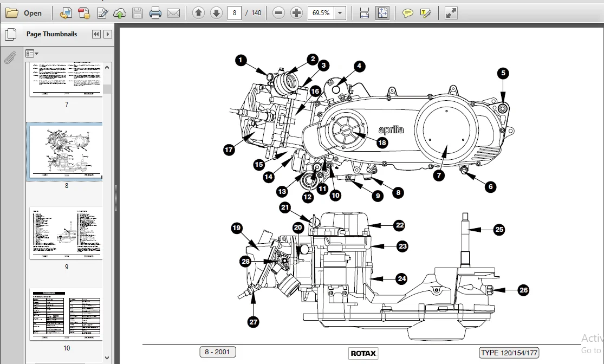Click the Create PDF from file icon

click(x=66, y=13)
